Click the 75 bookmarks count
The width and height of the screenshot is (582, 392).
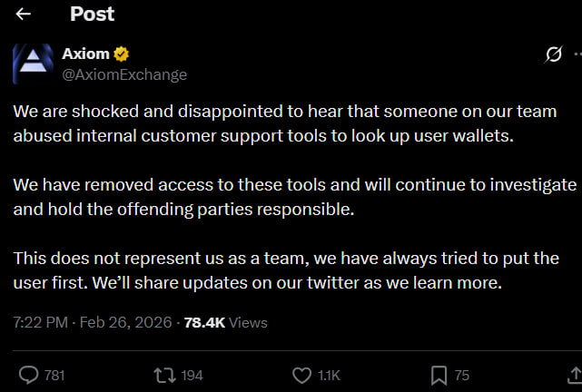(462, 375)
